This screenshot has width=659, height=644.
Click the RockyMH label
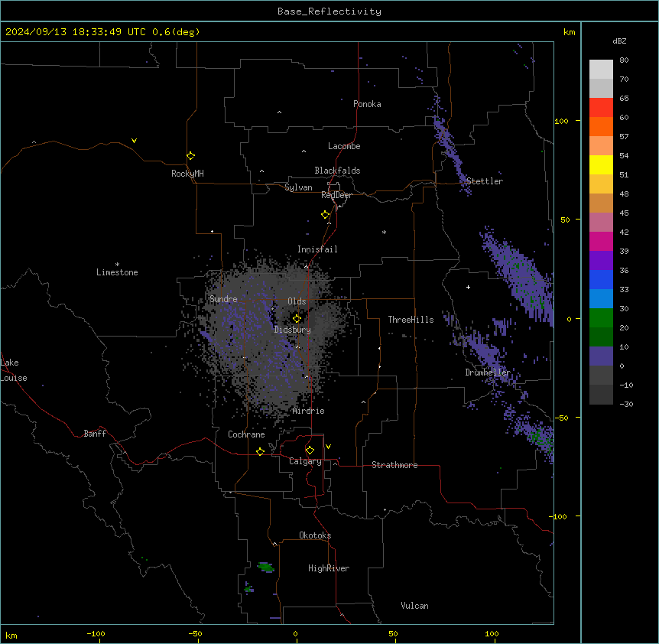[187, 174]
